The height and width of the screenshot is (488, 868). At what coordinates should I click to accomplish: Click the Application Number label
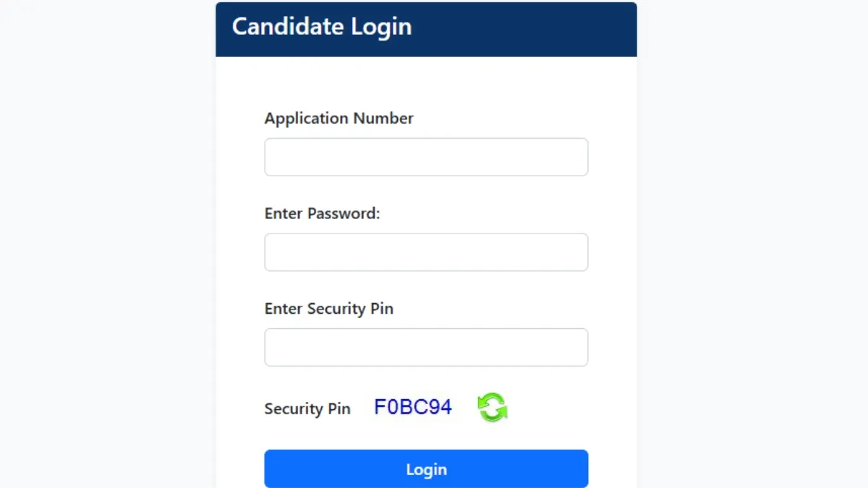coord(339,119)
